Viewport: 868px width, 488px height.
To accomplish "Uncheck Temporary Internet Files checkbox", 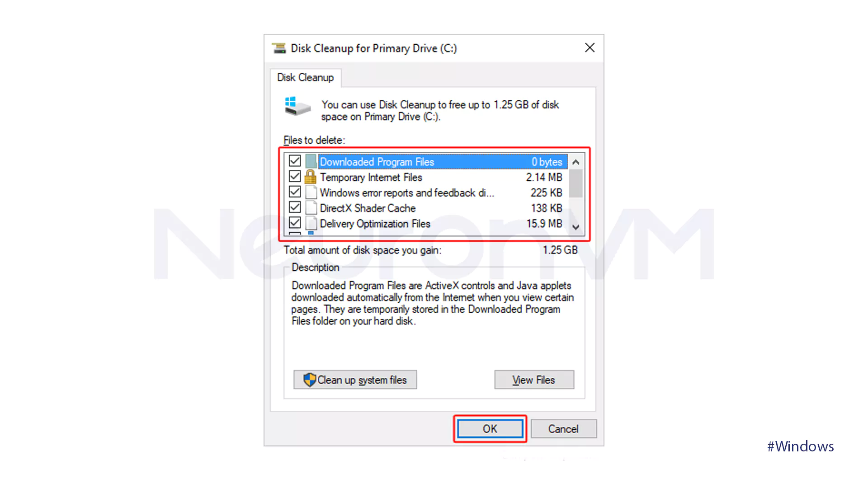I will click(x=295, y=176).
